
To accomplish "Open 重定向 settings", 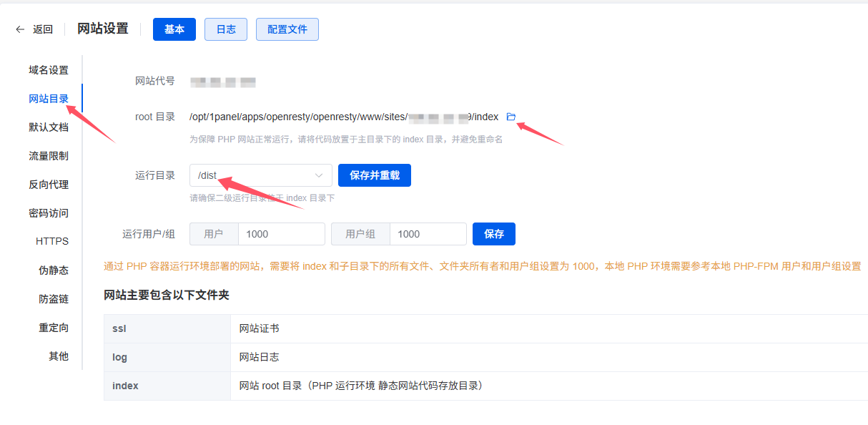I will click(x=54, y=328).
